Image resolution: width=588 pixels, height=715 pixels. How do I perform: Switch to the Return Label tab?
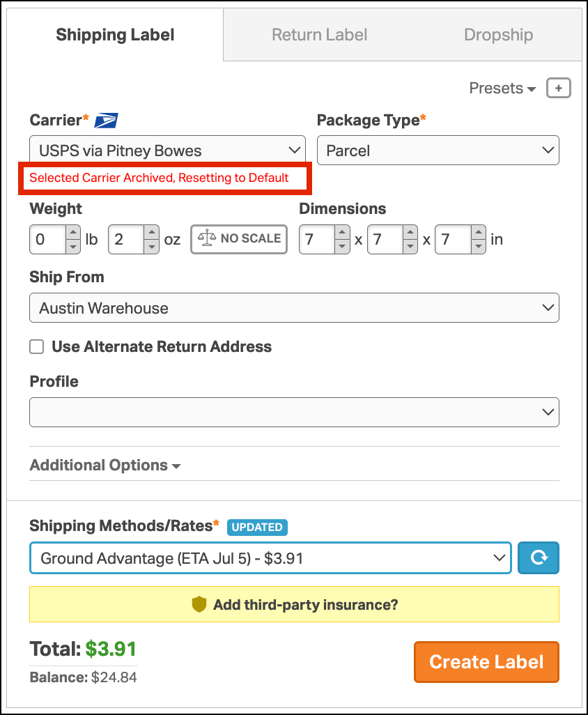pos(319,35)
